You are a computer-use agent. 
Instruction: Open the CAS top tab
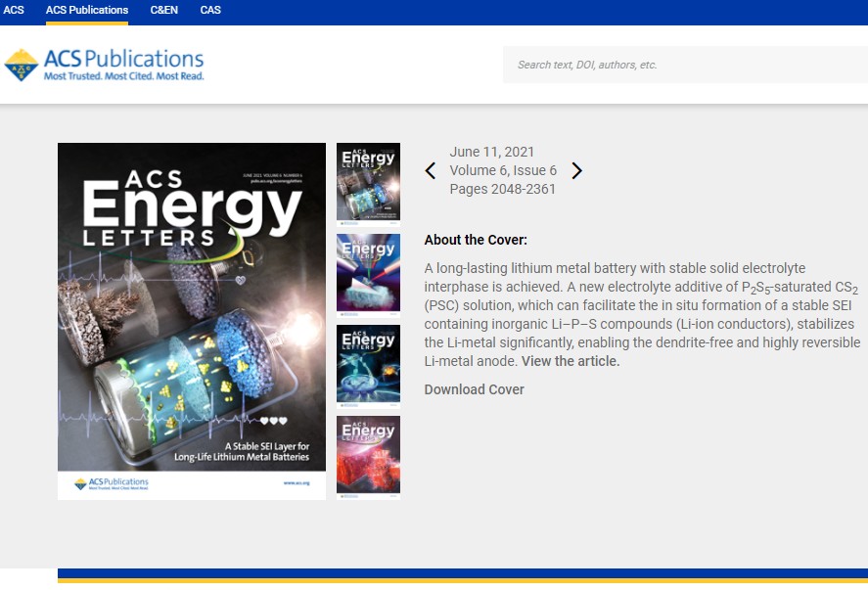(x=210, y=10)
